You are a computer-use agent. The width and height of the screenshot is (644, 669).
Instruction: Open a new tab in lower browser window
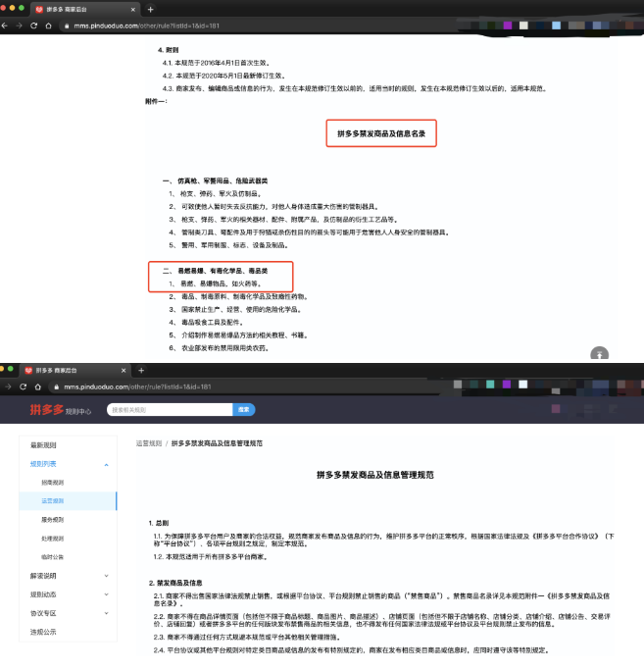click(141, 371)
